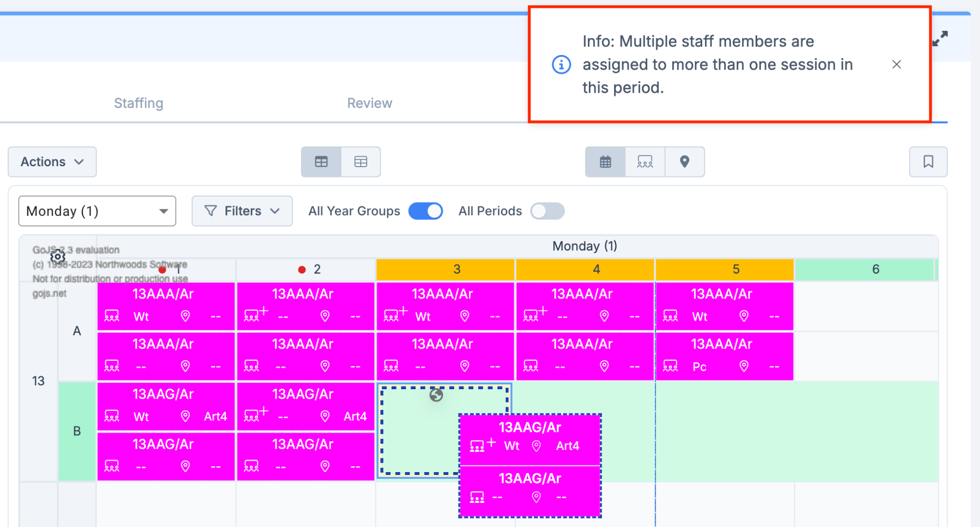Image resolution: width=980 pixels, height=527 pixels.
Task: Open the bookmark button
Action: pos(928,162)
